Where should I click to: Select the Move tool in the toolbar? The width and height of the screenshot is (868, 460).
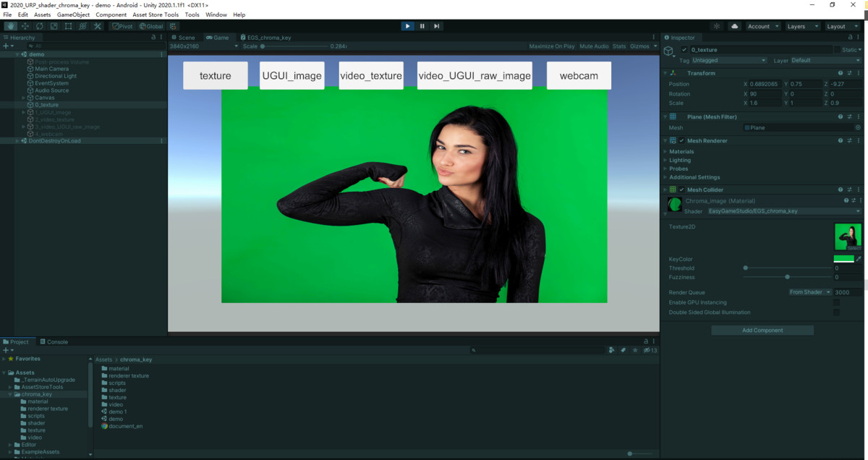coord(25,25)
